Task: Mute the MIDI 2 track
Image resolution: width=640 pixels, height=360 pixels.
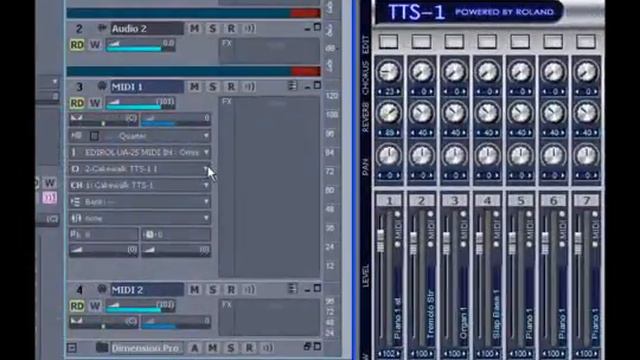Action: tap(194, 290)
